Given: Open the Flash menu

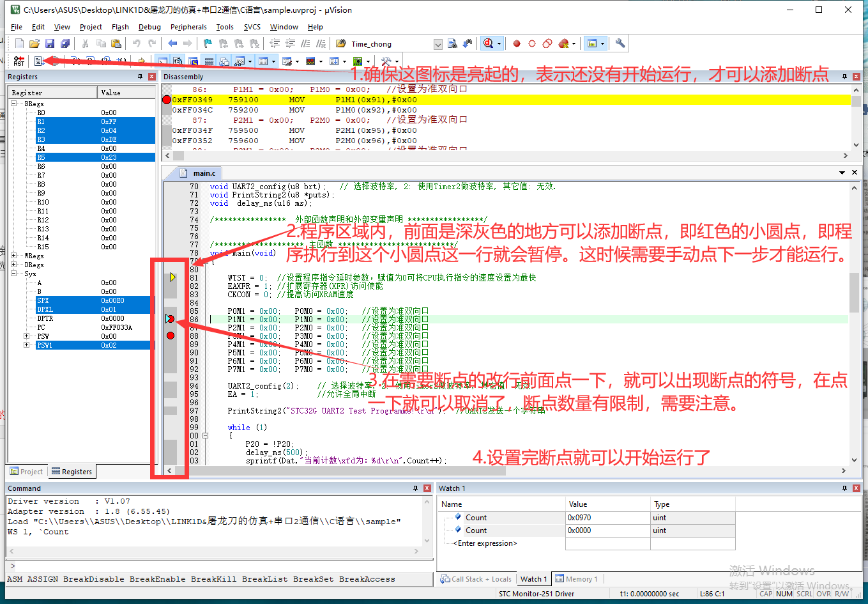Looking at the screenshot, I should click(120, 27).
